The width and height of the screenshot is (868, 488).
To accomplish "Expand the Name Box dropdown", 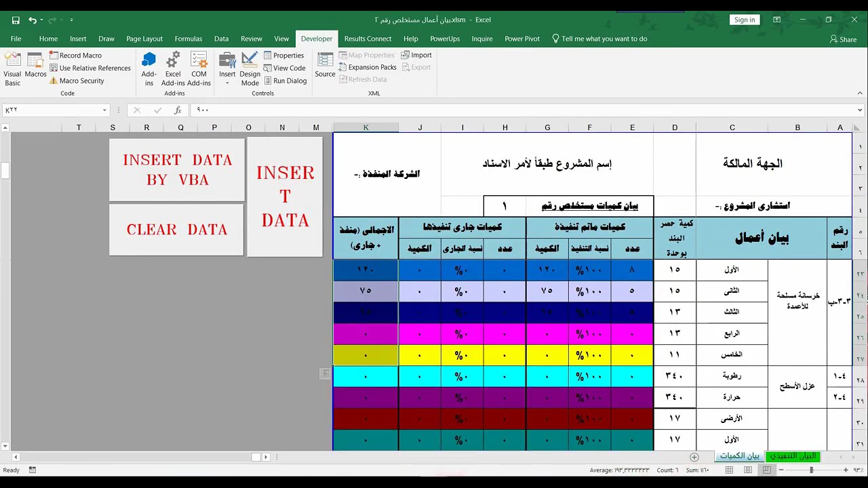I will tap(104, 110).
